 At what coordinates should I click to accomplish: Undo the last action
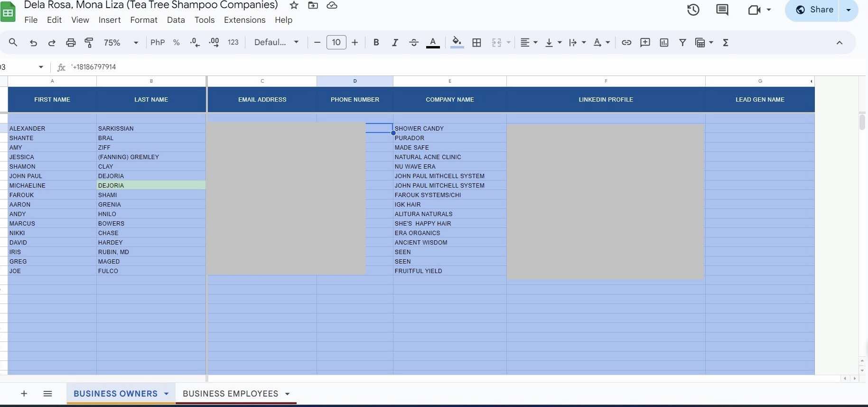[33, 43]
